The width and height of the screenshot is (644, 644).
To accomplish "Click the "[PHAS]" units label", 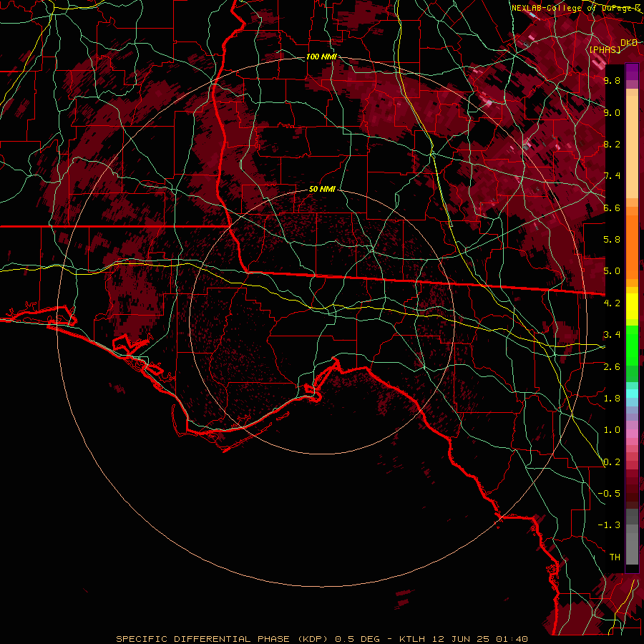I will [x=605, y=49].
